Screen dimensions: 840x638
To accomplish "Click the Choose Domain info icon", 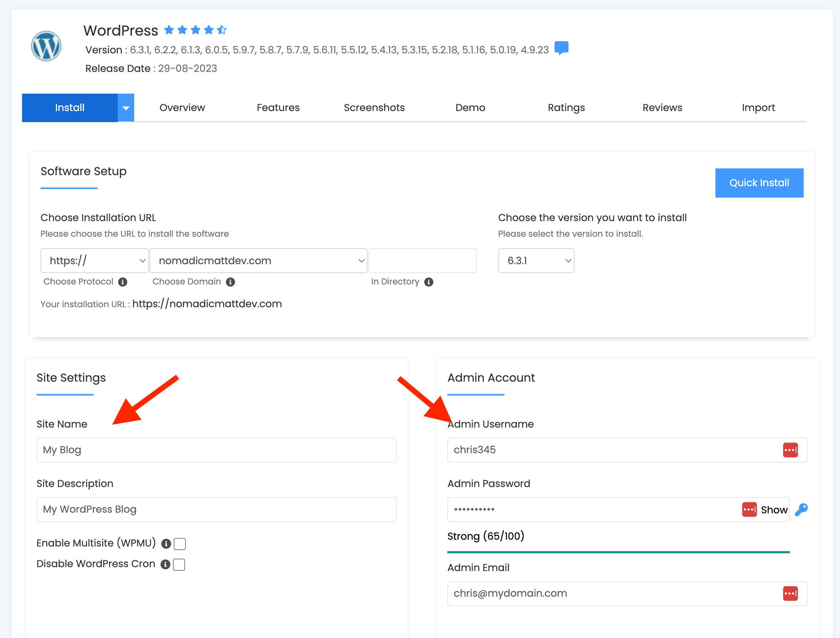I will [x=231, y=282].
